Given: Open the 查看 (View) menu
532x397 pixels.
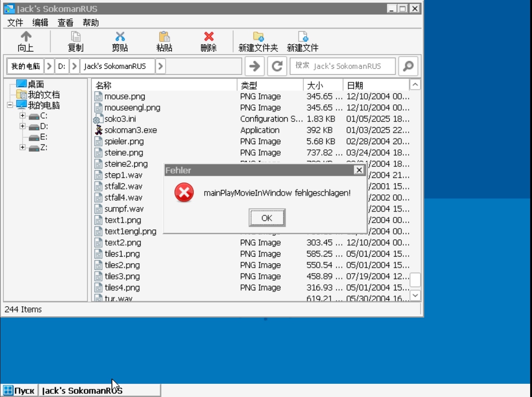Looking at the screenshot, I should [x=65, y=23].
